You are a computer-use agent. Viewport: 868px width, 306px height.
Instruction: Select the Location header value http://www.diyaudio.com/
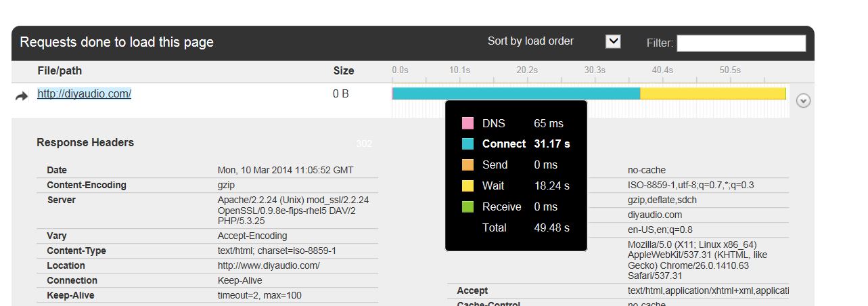tap(269, 265)
